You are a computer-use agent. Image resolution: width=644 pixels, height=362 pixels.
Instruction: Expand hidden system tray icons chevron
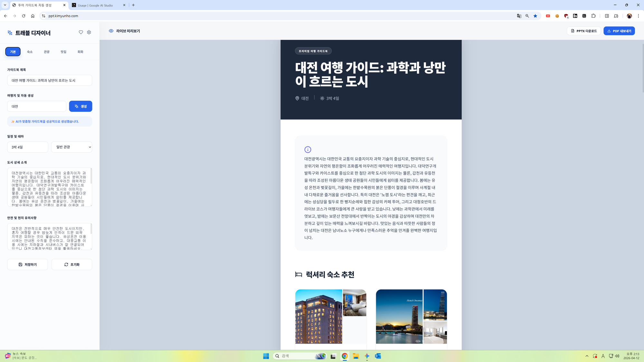point(587,356)
